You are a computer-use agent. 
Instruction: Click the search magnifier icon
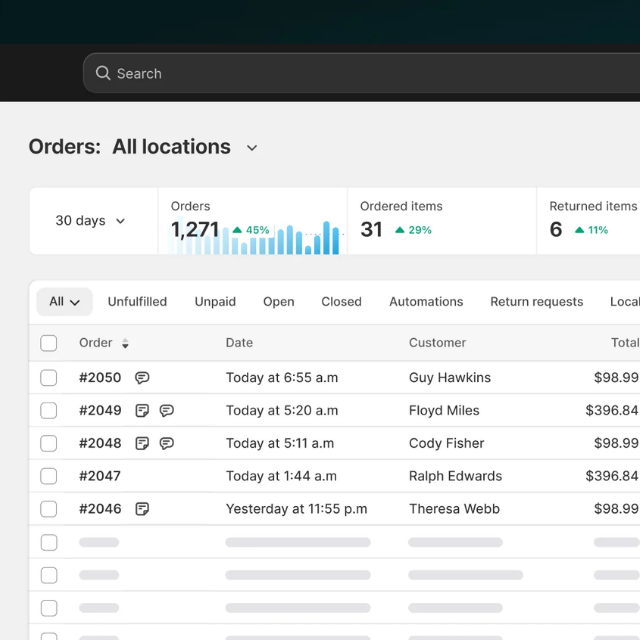point(103,73)
